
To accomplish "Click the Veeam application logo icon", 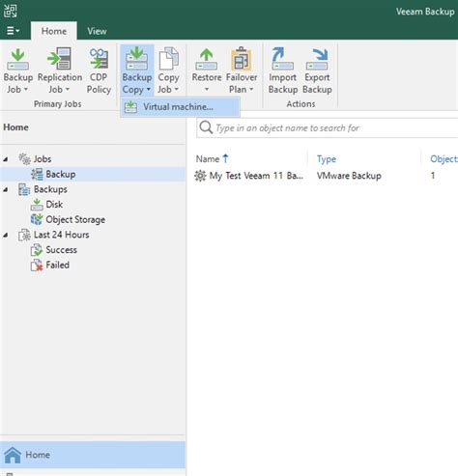I will tap(11, 11).
